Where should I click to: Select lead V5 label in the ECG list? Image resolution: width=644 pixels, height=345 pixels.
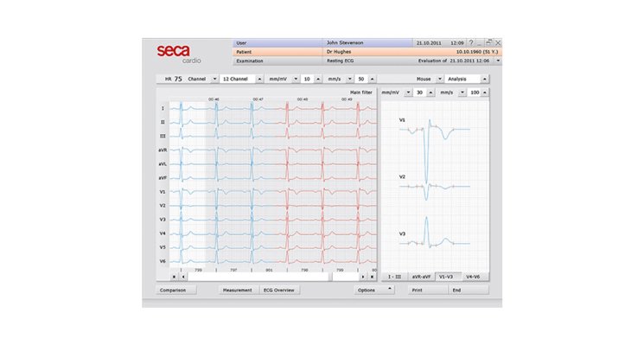(x=163, y=247)
